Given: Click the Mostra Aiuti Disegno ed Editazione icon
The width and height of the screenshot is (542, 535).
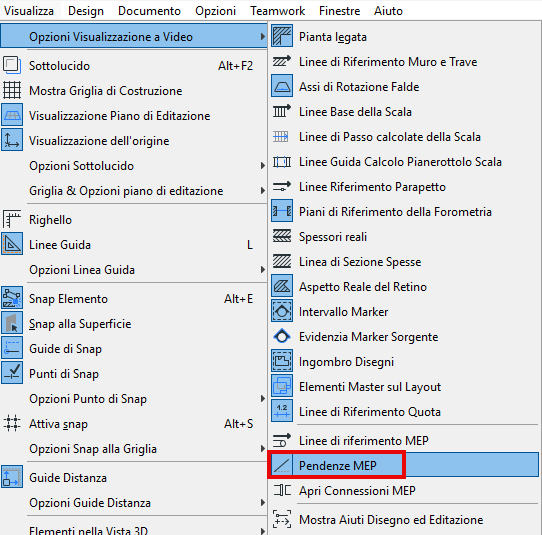Looking at the screenshot, I should tap(282, 519).
